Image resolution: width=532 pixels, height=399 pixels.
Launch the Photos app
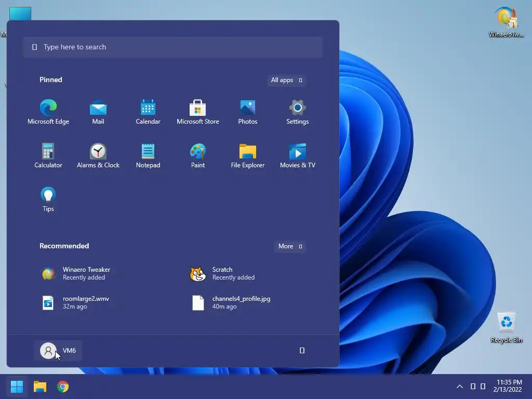tap(248, 112)
